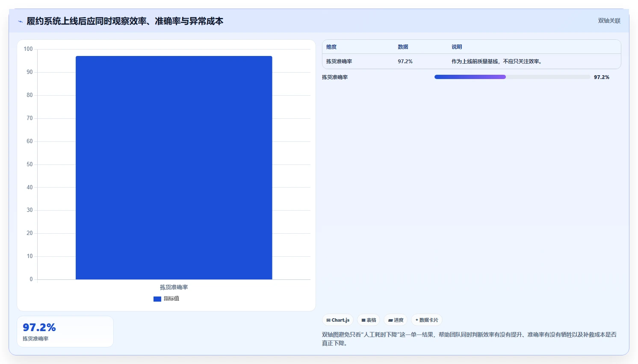638x364 pixels.
Task: Click the 表格 chip icon
Action: pos(363,320)
